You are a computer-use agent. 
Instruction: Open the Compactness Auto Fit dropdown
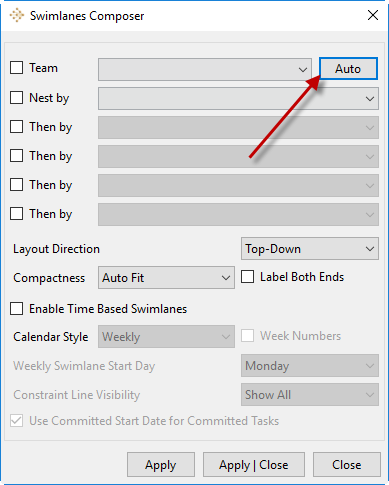pyautogui.click(x=166, y=278)
